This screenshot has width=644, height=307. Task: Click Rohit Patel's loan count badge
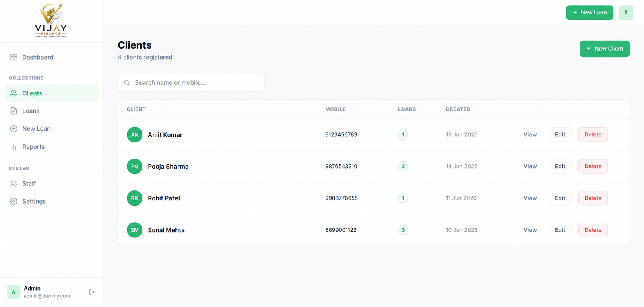(x=403, y=198)
